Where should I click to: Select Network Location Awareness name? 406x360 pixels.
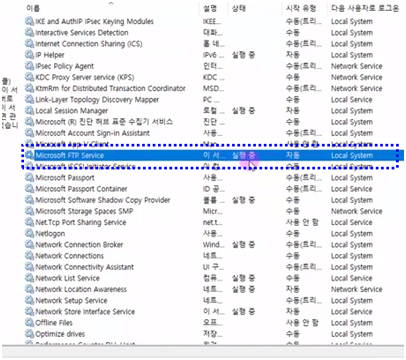pos(81,289)
